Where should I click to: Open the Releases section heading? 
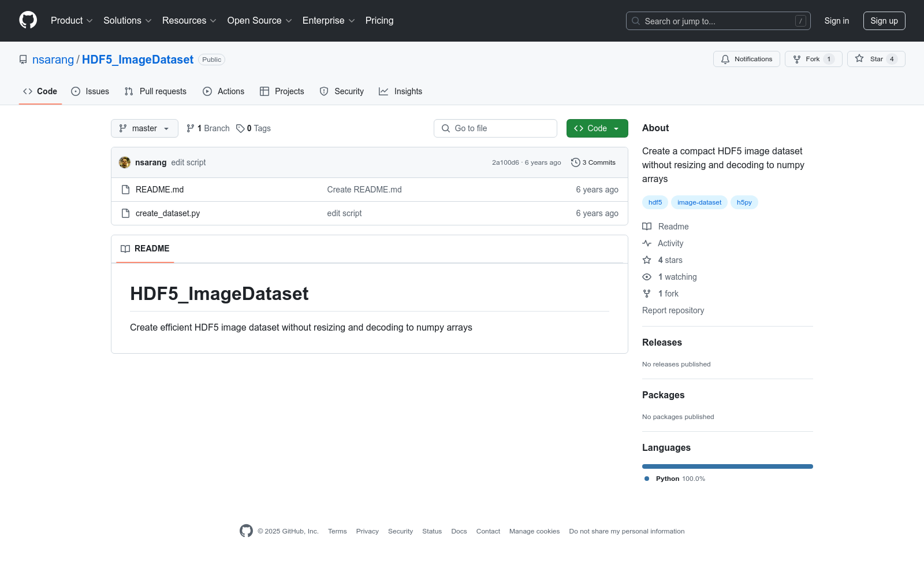662,343
